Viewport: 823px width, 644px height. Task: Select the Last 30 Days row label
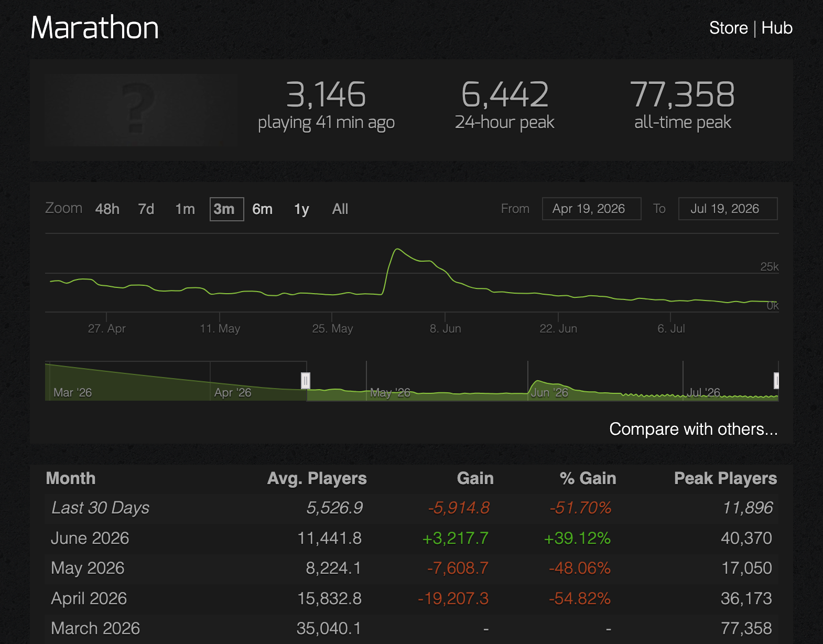click(101, 508)
